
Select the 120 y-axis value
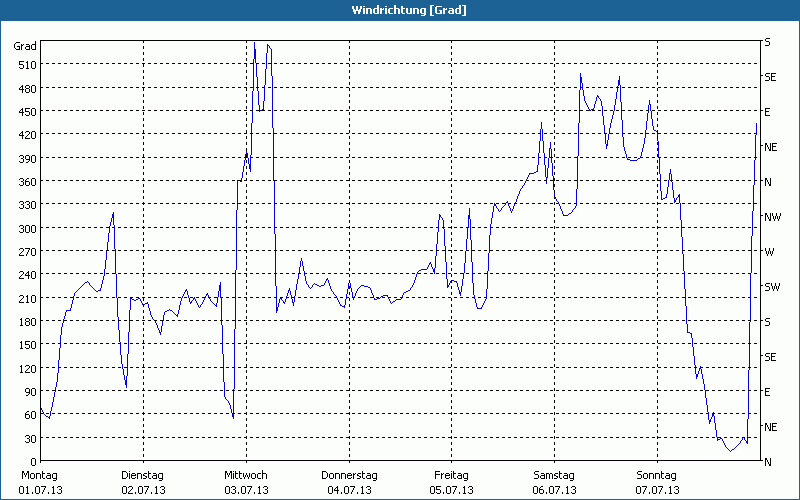click(x=28, y=368)
